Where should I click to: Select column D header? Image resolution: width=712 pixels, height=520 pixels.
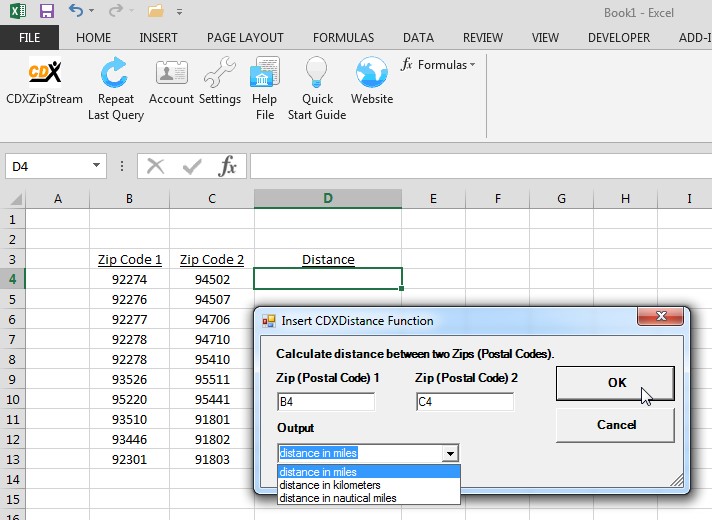(328, 198)
